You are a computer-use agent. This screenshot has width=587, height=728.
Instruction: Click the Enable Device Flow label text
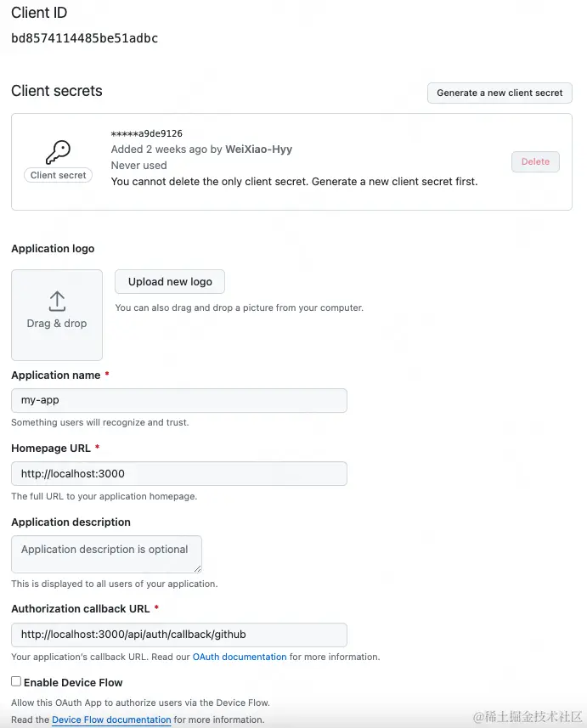click(73, 682)
